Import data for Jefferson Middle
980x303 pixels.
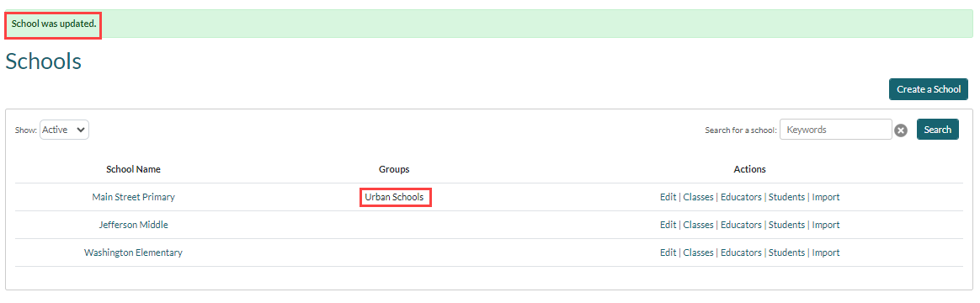(x=826, y=225)
